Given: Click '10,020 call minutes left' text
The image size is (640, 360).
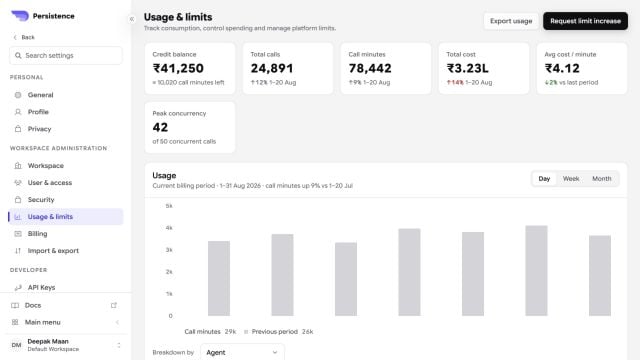Looking at the screenshot, I should coord(188,82).
